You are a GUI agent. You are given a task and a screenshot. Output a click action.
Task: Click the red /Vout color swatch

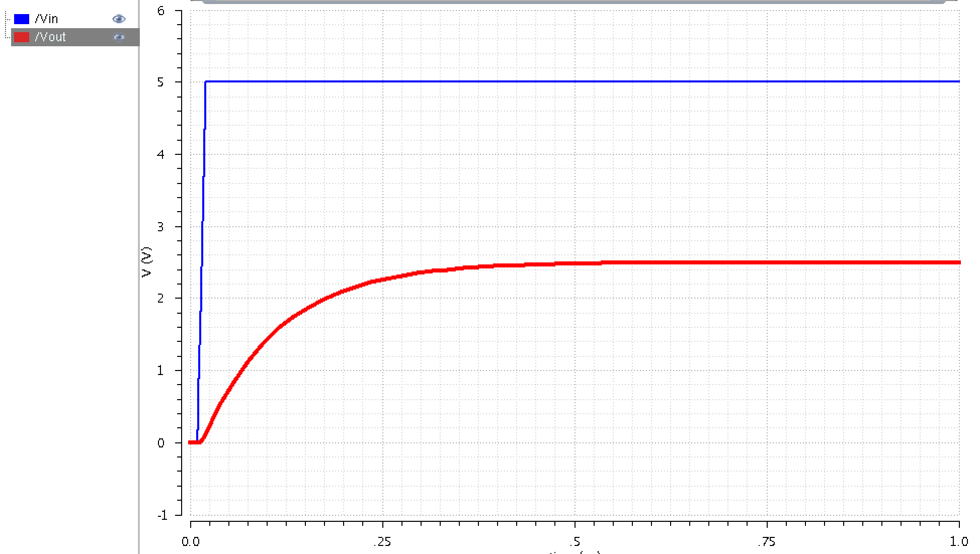pyautogui.click(x=22, y=37)
